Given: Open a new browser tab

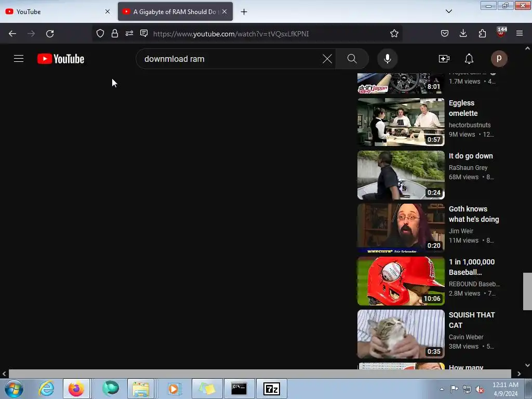Looking at the screenshot, I should [x=244, y=12].
